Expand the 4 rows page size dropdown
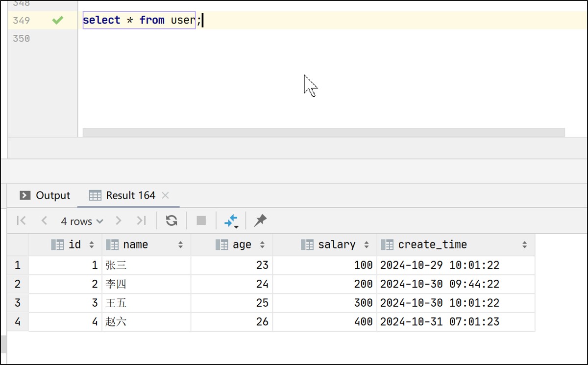The width and height of the screenshot is (588, 365). pyautogui.click(x=82, y=221)
